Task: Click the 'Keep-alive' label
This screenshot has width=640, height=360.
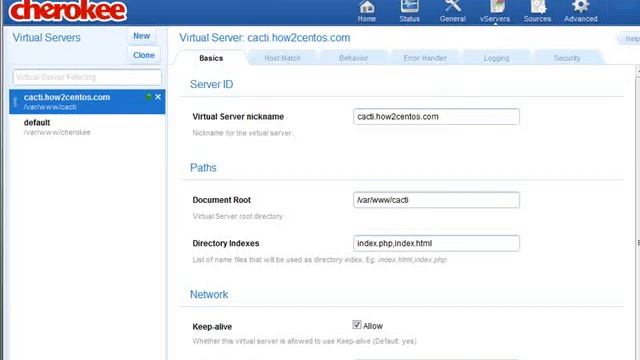Action: point(212,327)
